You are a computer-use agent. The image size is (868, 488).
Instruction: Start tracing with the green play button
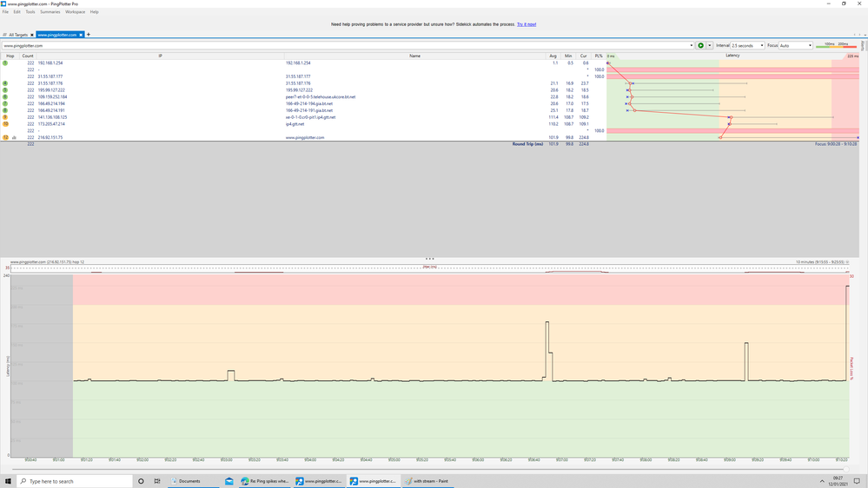click(x=701, y=45)
